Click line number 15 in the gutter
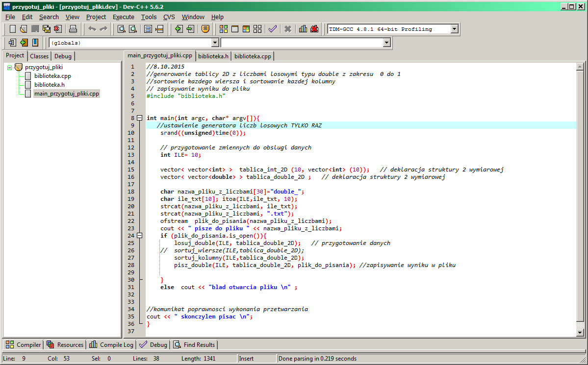Viewport: 588px width, 365px height. (131, 170)
